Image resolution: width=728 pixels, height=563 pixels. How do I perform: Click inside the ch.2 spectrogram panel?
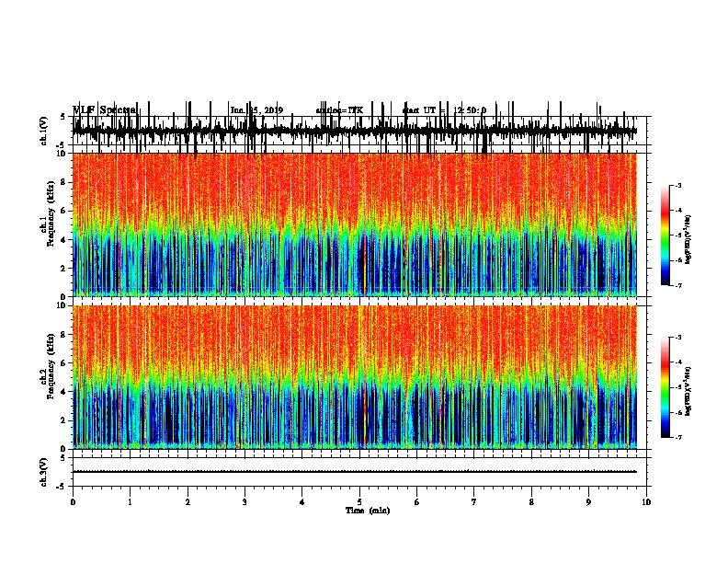point(355,377)
